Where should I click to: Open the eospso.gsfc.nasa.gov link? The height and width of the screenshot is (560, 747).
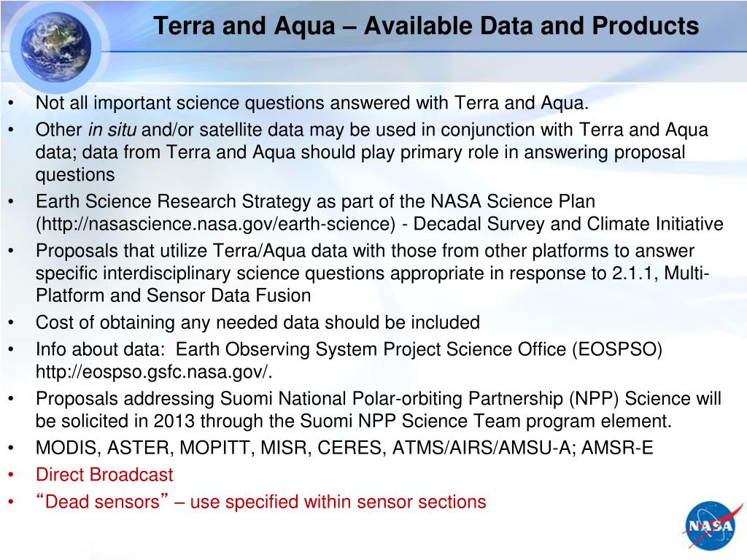point(154,372)
